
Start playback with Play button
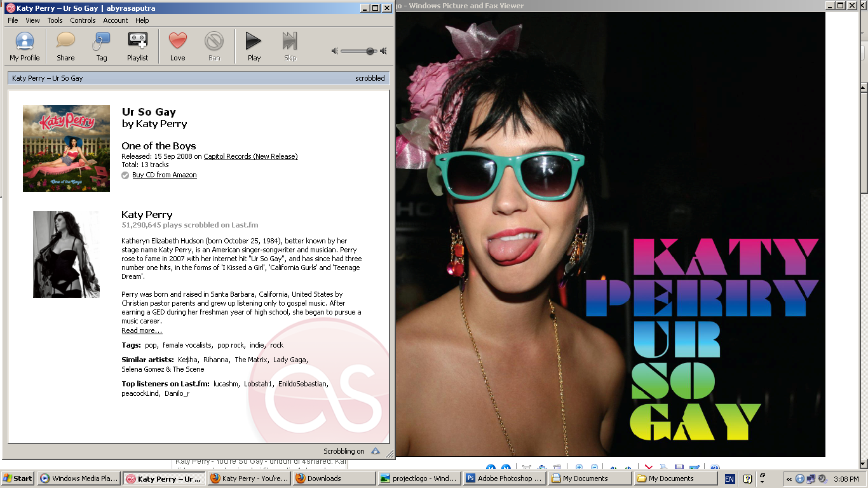(254, 47)
